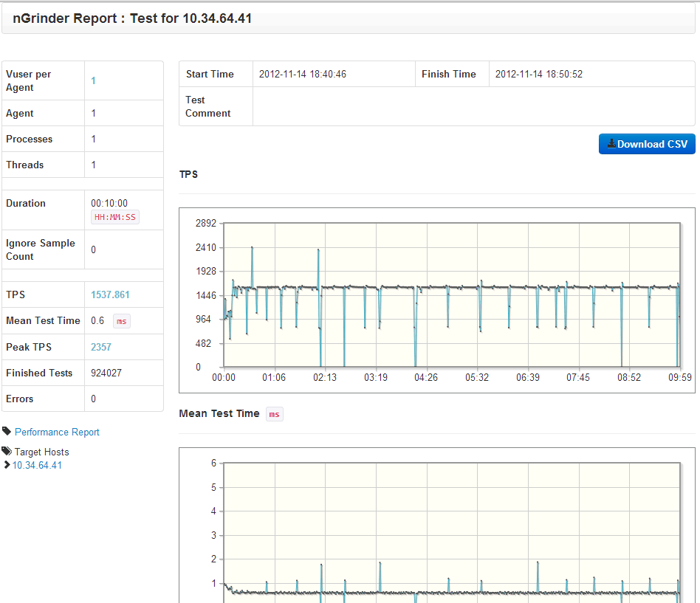Click the Threads label
Viewport: 700px width, 603px height.
click(x=24, y=165)
